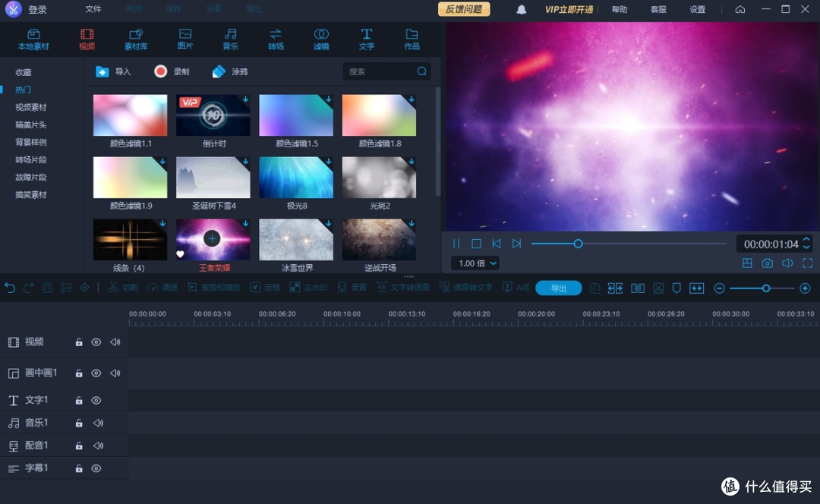820x504 pixels.
Task: Select 收藏 favorites category
Action: click(23, 72)
